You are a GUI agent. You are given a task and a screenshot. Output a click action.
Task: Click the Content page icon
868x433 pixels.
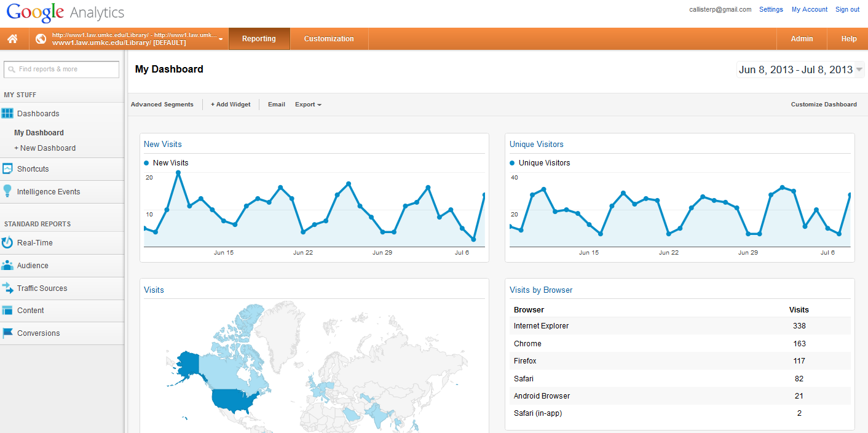[x=7, y=311]
